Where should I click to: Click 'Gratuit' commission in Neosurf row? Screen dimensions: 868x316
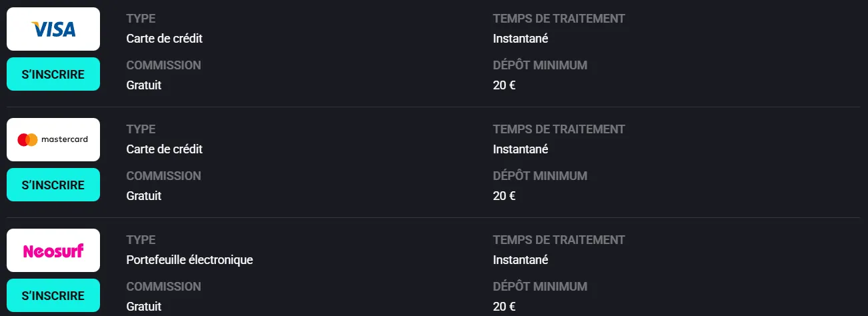click(x=143, y=307)
